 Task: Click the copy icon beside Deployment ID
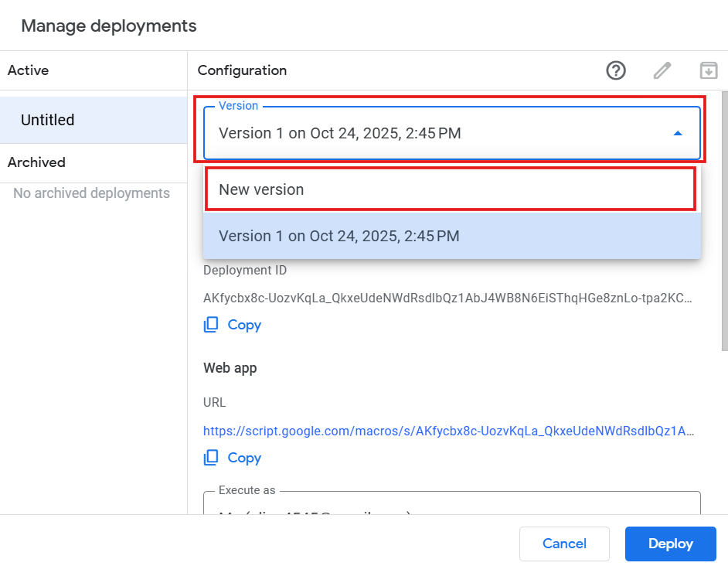(x=211, y=325)
